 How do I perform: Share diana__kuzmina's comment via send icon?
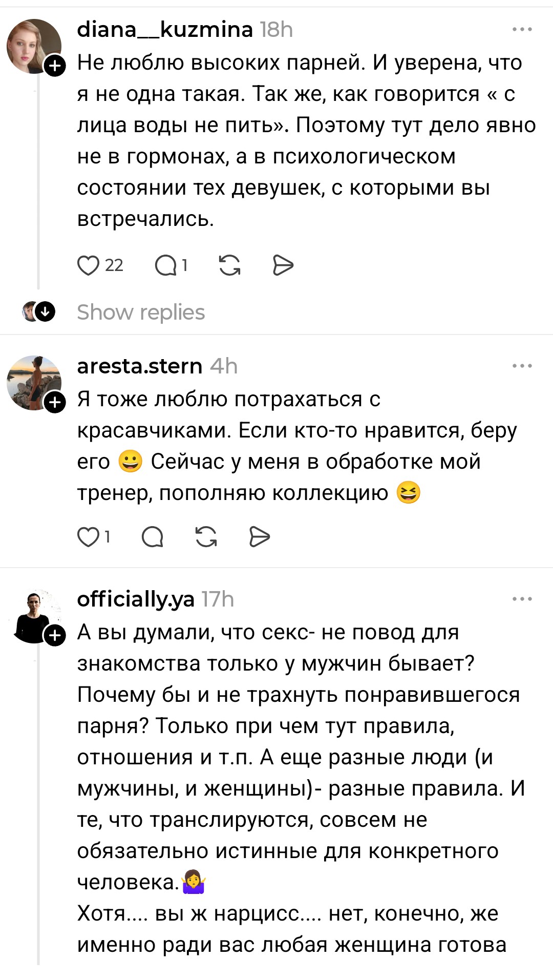click(x=283, y=265)
